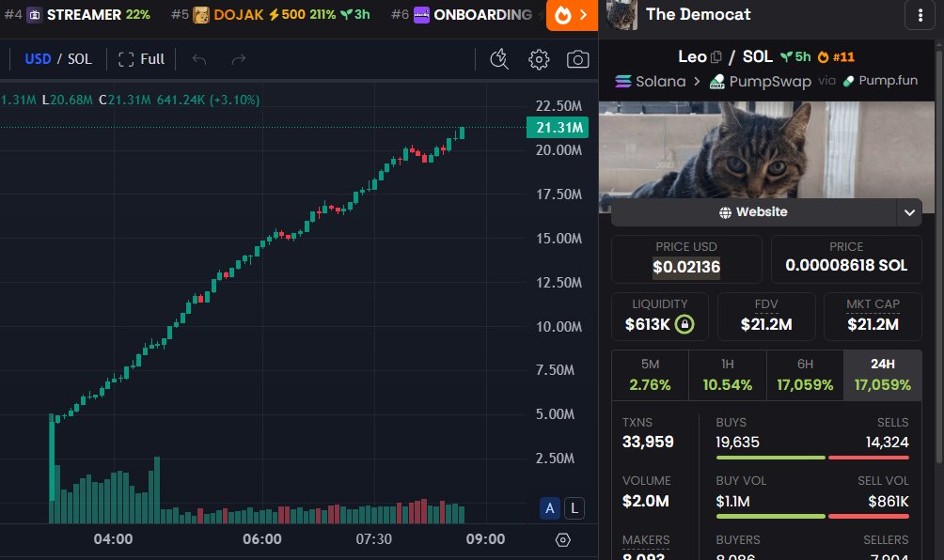Click the Pump.fun source link
This screenshot has width=944, height=560.
click(880, 81)
